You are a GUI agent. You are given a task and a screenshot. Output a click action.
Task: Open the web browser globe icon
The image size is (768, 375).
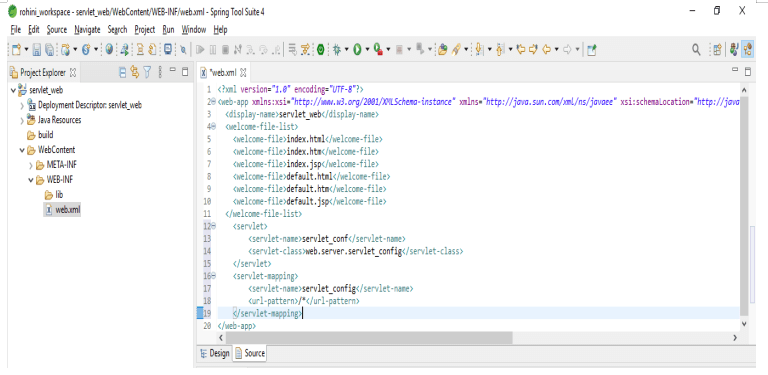pos(109,49)
